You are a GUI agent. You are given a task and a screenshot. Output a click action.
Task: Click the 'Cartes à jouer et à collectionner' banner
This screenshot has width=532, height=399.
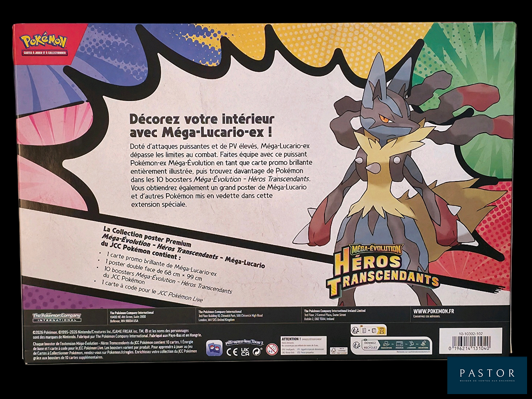coord(45,53)
